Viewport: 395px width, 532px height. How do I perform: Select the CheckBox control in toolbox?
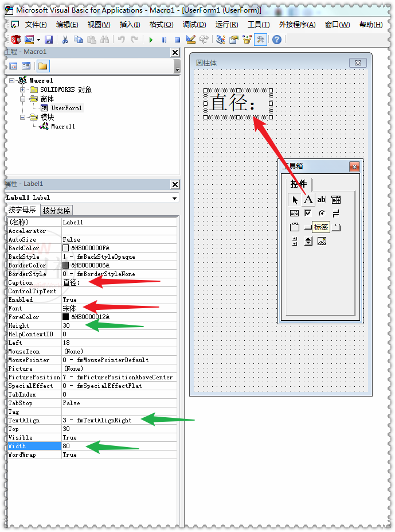(308, 213)
